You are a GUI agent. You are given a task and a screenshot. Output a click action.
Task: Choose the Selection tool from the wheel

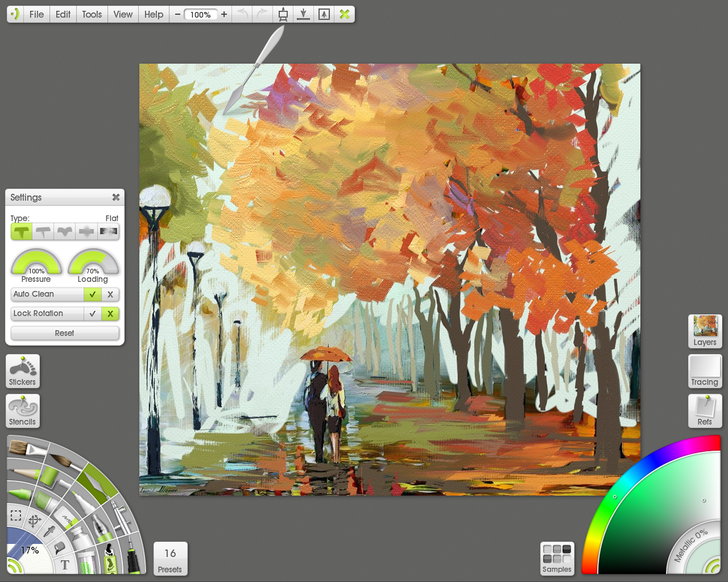(15, 514)
